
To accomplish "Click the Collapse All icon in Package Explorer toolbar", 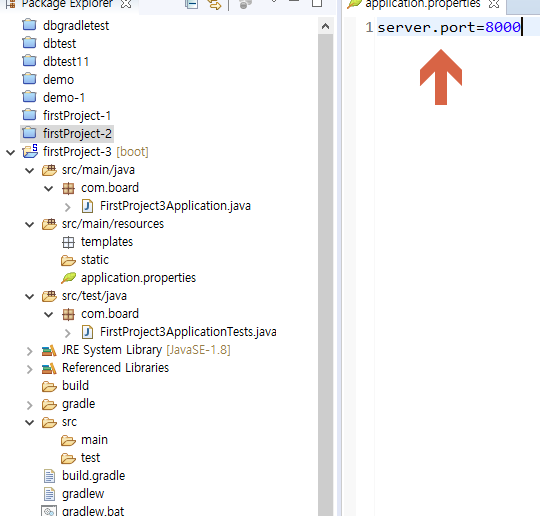I will pyautogui.click(x=191, y=4).
